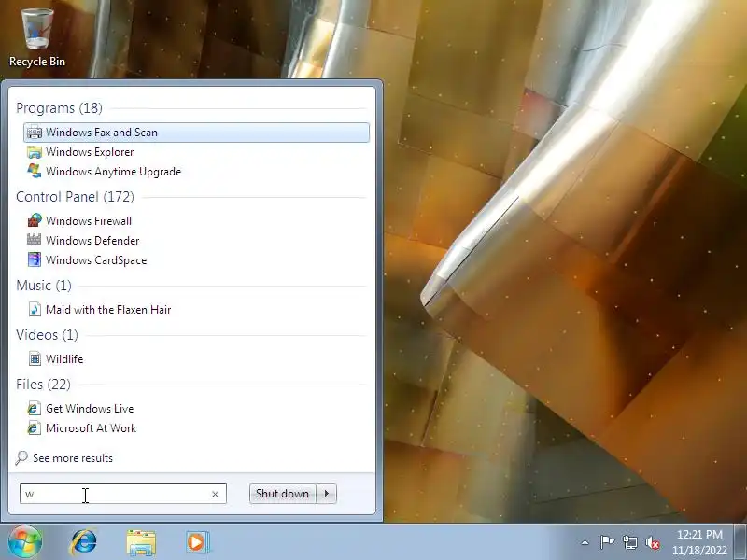
Task: Select Windows Anytime Upgrade text
Action: (113, 172)
